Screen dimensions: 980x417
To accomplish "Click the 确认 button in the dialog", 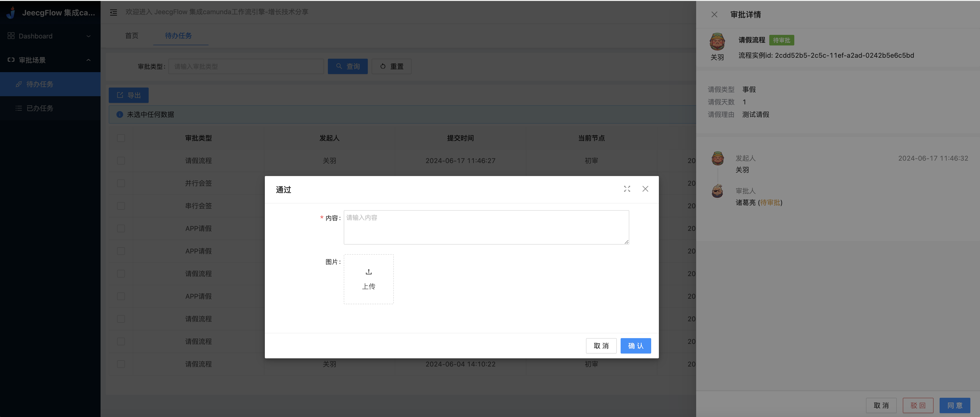I will click(635, 346).
